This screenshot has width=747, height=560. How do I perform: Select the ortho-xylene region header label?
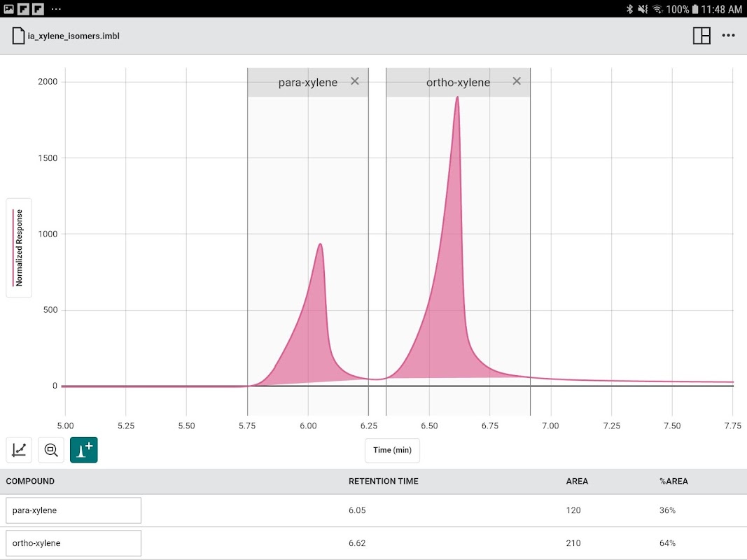pyautogui.click(x=458, y=83)
